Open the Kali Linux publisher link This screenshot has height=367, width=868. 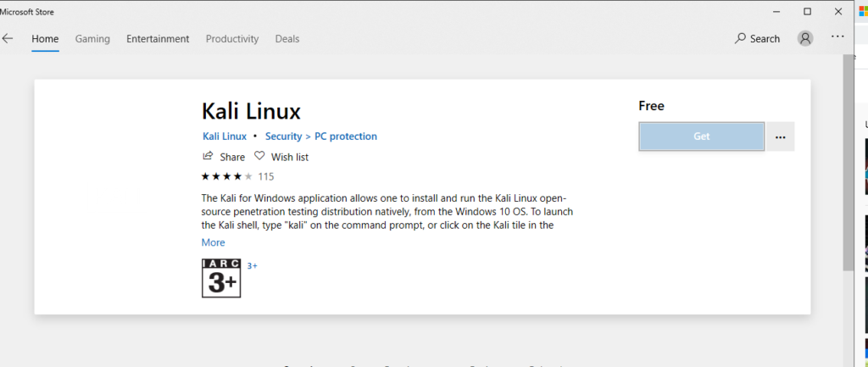pyautogui.click(x=225, y=136)
